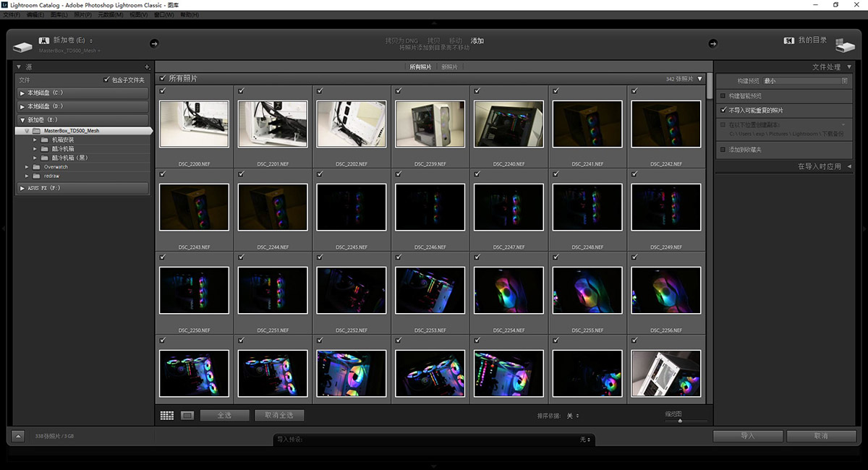Select the DSC_2239.NEF thumbnail
868x470 pixels.
pos(430,124)
